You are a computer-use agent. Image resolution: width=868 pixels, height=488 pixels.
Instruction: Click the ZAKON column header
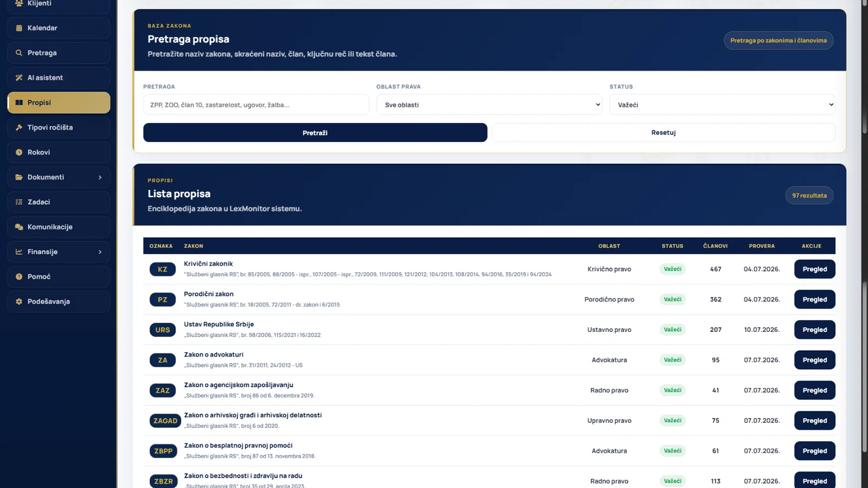coord(194,246)
